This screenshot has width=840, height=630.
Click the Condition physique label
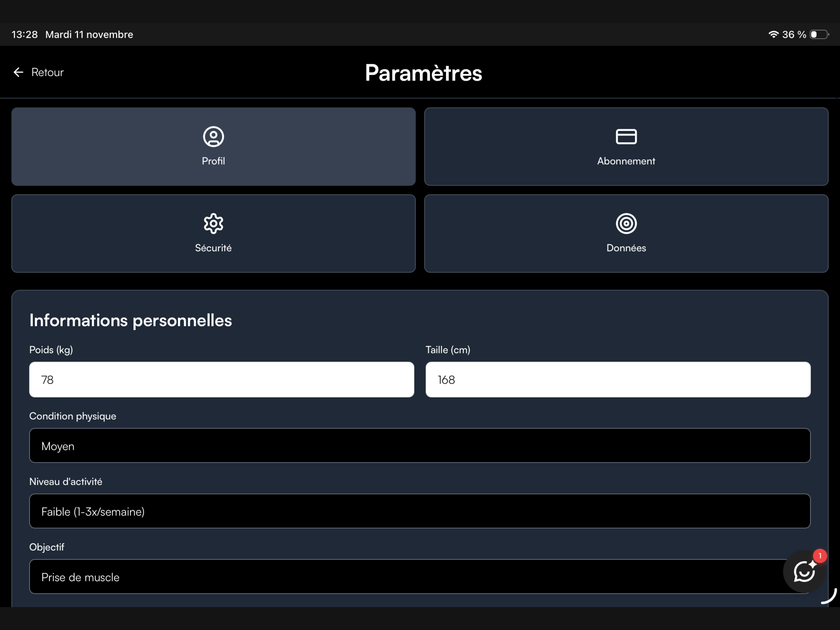[x=73, y=416]
